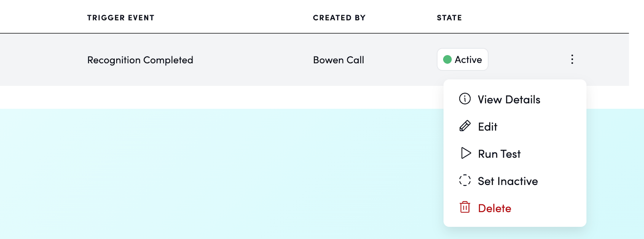Image resolution: width=644 pixels, height=239 pixels.
Task: Click the red trash can icon
Action: pos(464,208)
